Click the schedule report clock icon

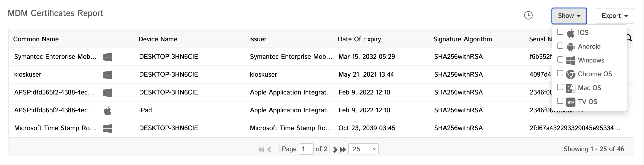(528, 16)
